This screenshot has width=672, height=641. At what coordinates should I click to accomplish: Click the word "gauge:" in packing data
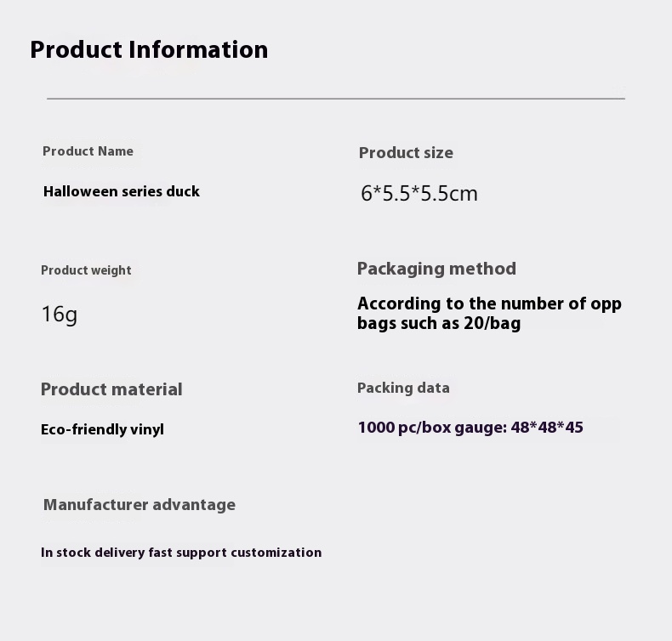click(x=481, y=428)
